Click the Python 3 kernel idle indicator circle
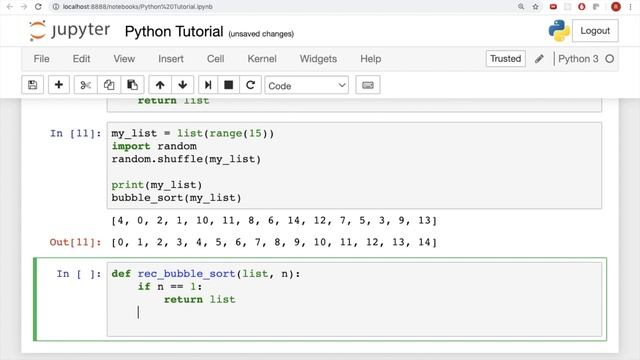Image resolution: width=640 pixels, height=360 pixels. [610, 59]
